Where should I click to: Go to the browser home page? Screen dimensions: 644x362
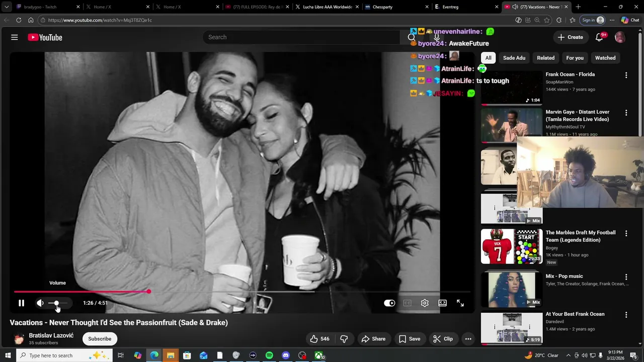(x=31, y=20)
